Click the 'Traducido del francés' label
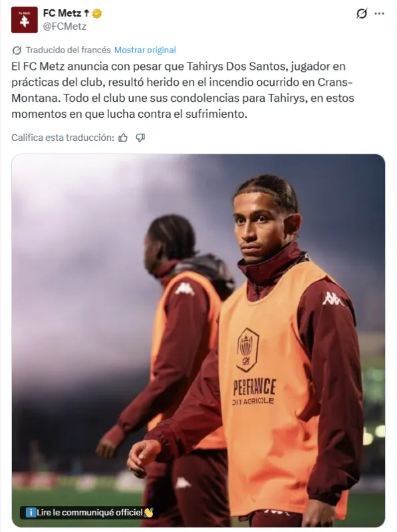 68,51
